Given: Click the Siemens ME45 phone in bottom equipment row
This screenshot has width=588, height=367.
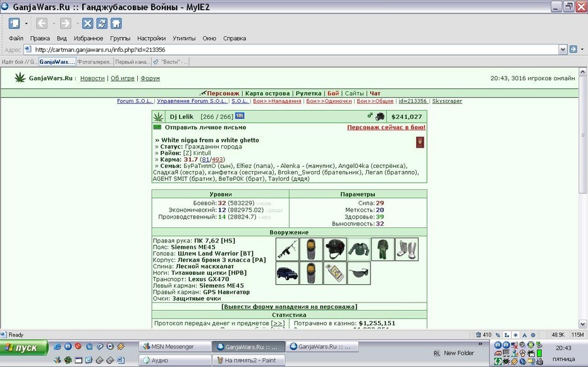Looking at the screenshot, I should point(311,273).
